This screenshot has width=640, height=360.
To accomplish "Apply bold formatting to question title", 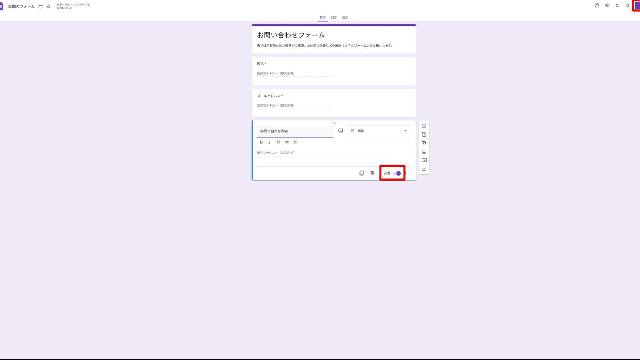I will pos(261,142).
